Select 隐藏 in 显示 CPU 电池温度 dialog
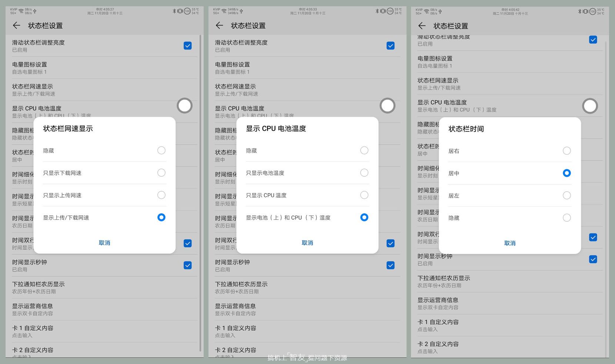615x364 pixels. pos(307,151)
